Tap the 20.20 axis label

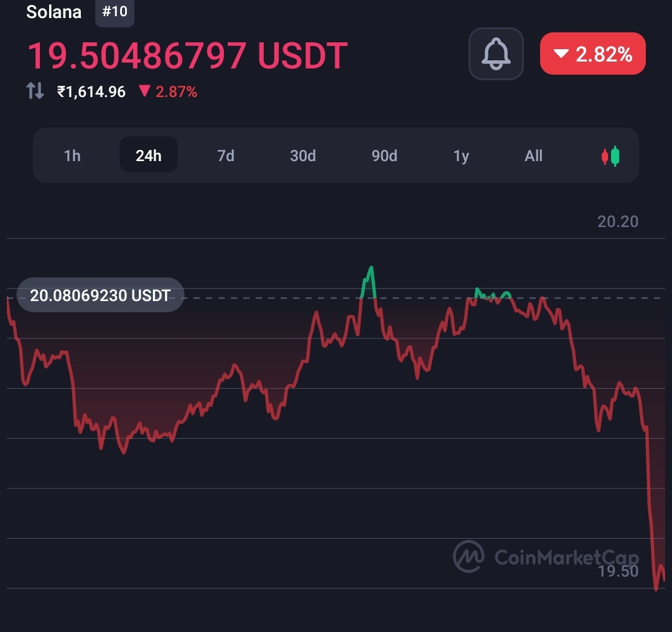click(x=618, y=221)
